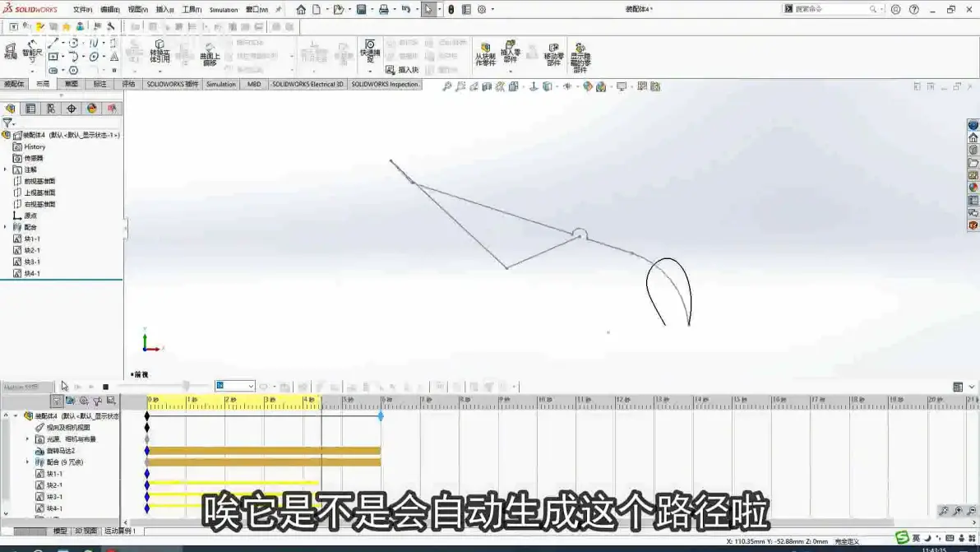The image size is (980, 552).
Task: Click the timeline filter funnel icon
Action: click(x=56, y=401)
